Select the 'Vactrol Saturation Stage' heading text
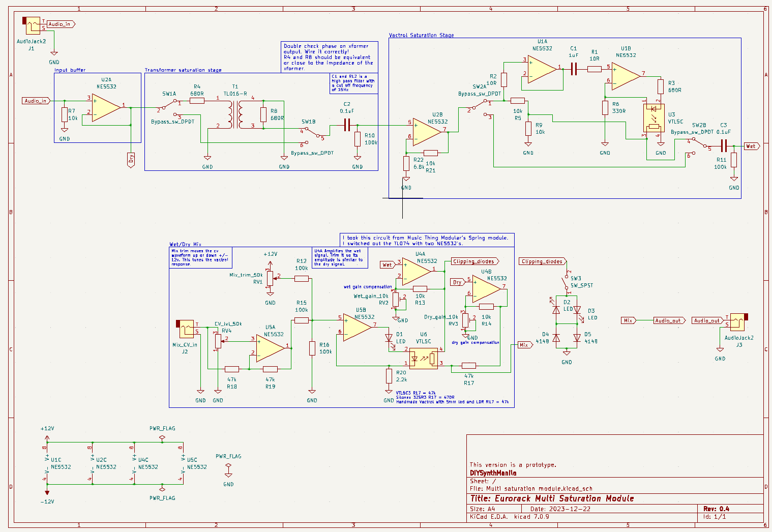772x532 pixels. 422,35
